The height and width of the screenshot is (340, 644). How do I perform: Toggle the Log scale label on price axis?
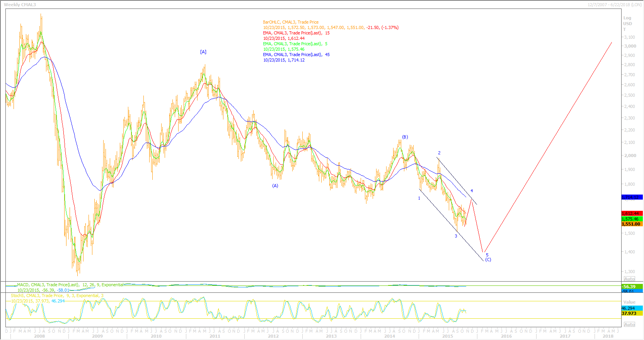[627, 18]
